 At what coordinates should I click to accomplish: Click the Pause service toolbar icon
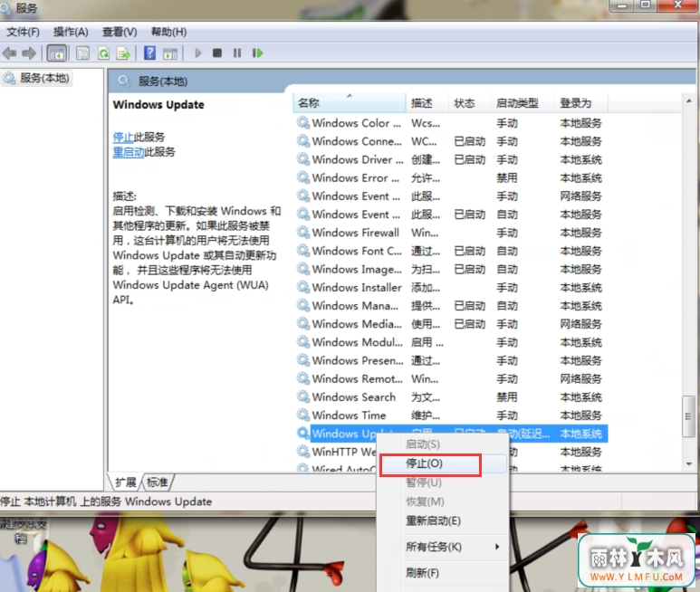point(237,53)
